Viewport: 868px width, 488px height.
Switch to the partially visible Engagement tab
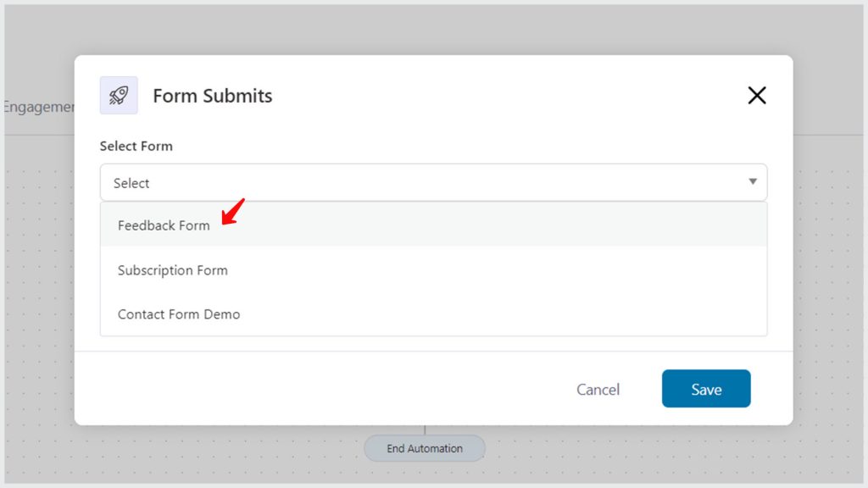39,107
